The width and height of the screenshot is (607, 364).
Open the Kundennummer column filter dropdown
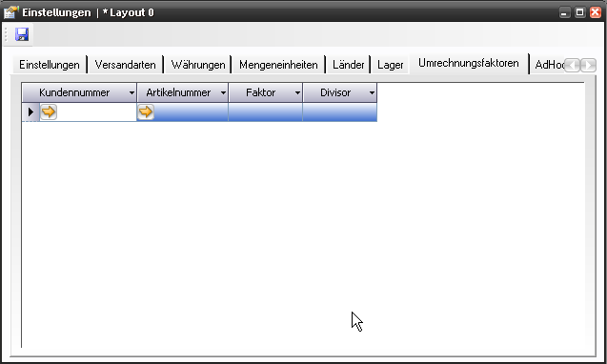[132, 92]
